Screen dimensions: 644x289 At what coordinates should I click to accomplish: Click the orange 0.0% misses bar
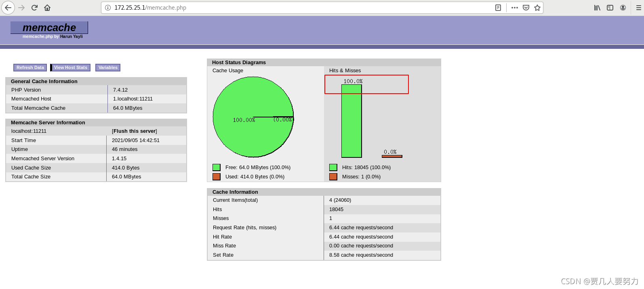392,156
